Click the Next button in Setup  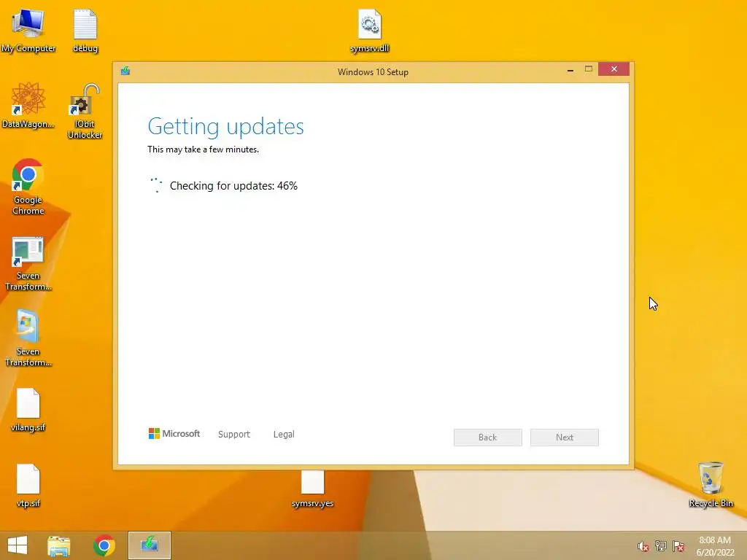565,437
